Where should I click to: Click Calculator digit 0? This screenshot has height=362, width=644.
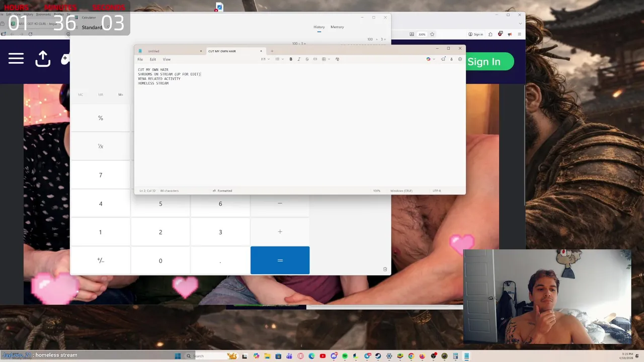160,260
